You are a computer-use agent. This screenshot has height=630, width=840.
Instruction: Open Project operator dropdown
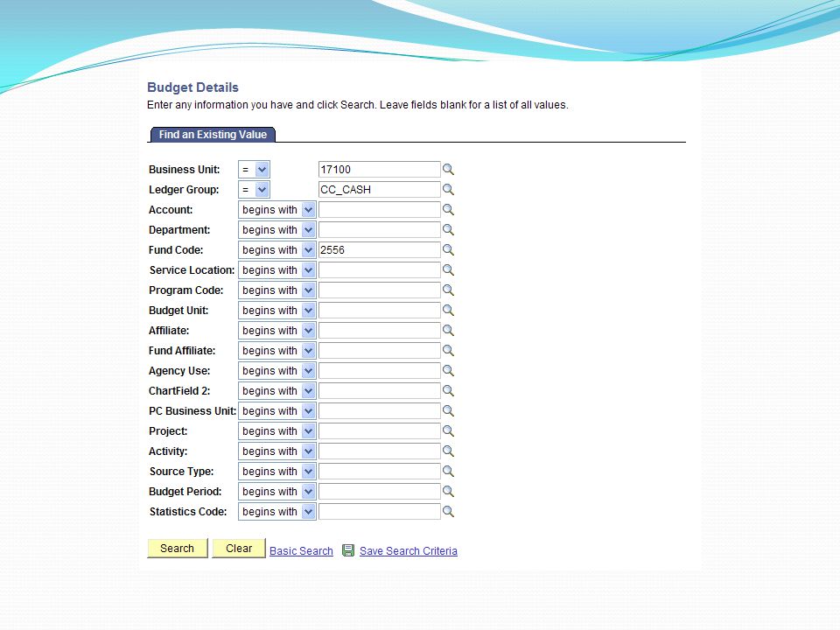click(277, 431)
